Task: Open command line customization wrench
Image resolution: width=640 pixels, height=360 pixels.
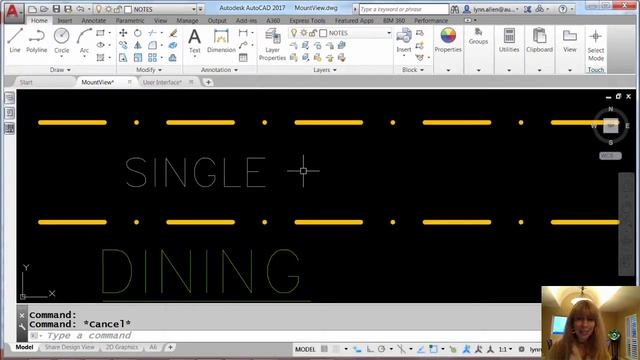Action: coord(22,326)
